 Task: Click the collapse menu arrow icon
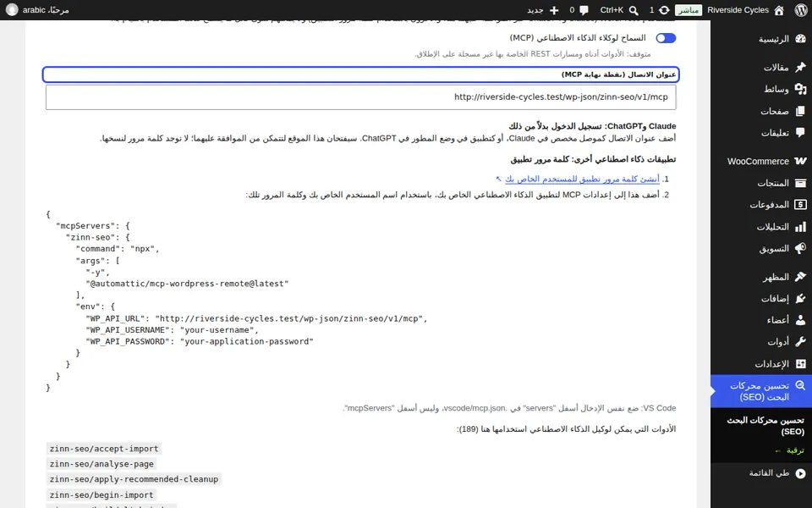(x=801, y=472)
